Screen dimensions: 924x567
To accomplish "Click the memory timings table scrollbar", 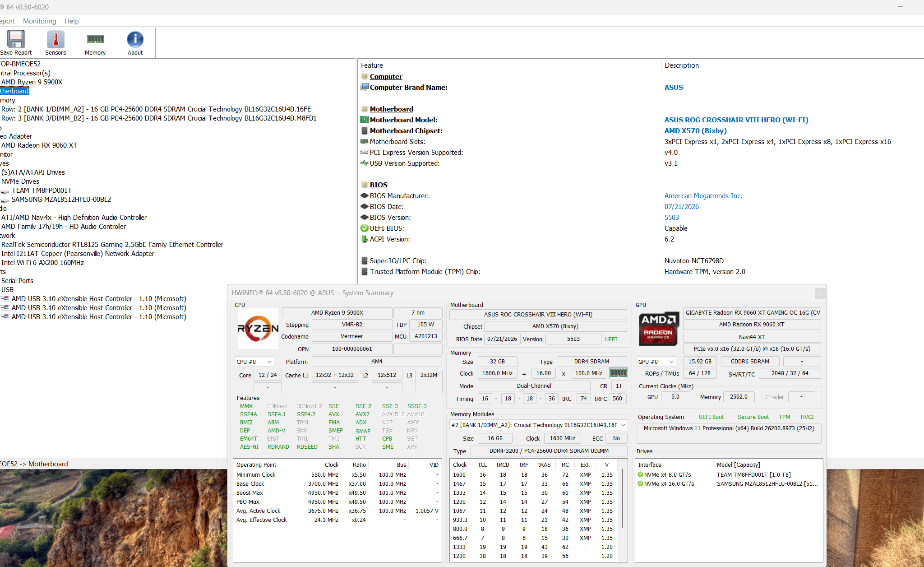I will coord(623,498).
